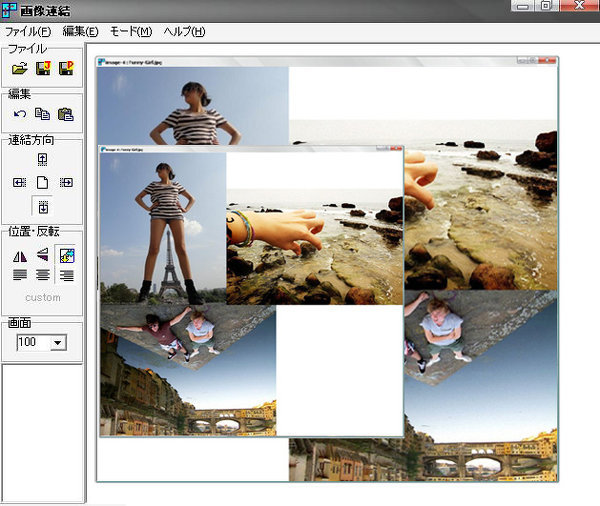Select the left alignment option
The height and width of the screenshot is (506, 600).
coord(19,275)
